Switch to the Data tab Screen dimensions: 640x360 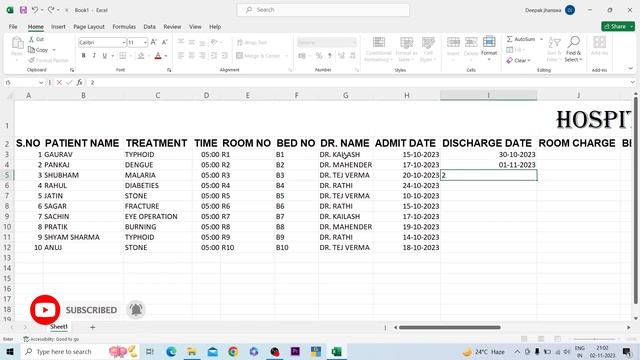pyautogui.click(x=149, y=27)
